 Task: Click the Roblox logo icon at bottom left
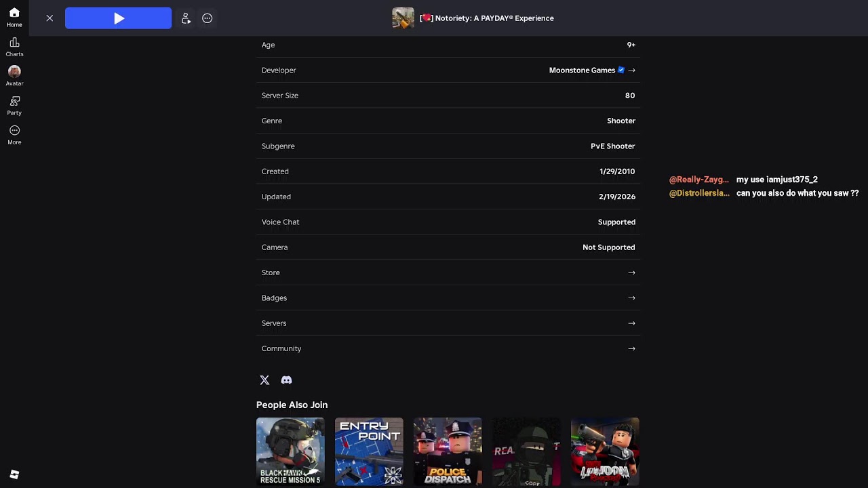[x=14, y=474]
